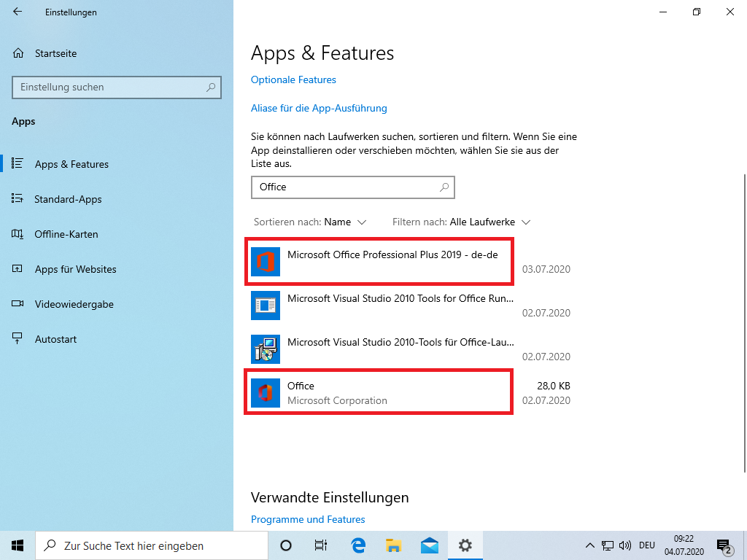
Task: Click DEU input language indicator
Action: click(x=647, y=545)
